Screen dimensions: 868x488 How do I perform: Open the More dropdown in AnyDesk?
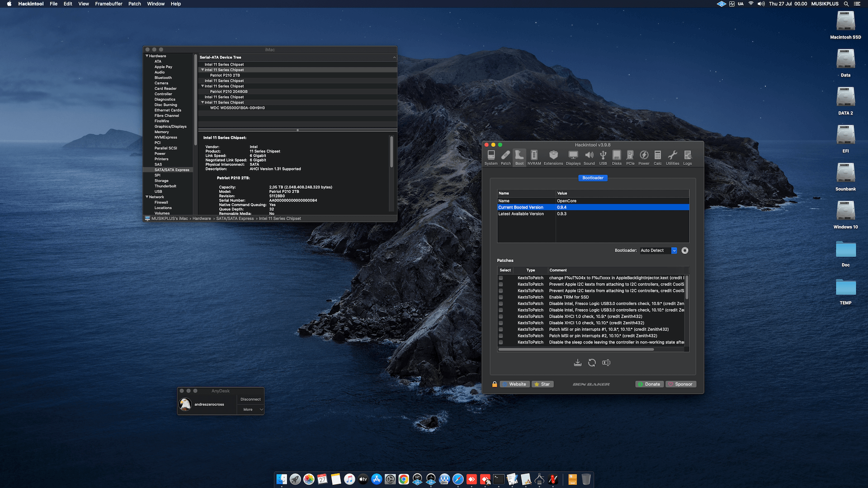(250, 409)
